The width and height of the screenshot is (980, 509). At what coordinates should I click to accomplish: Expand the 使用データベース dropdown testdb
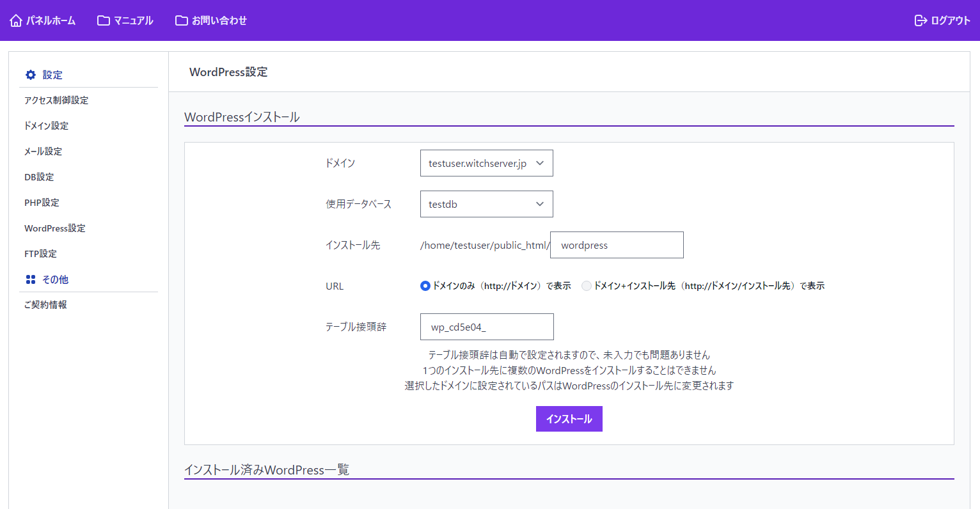click(487, 204)
